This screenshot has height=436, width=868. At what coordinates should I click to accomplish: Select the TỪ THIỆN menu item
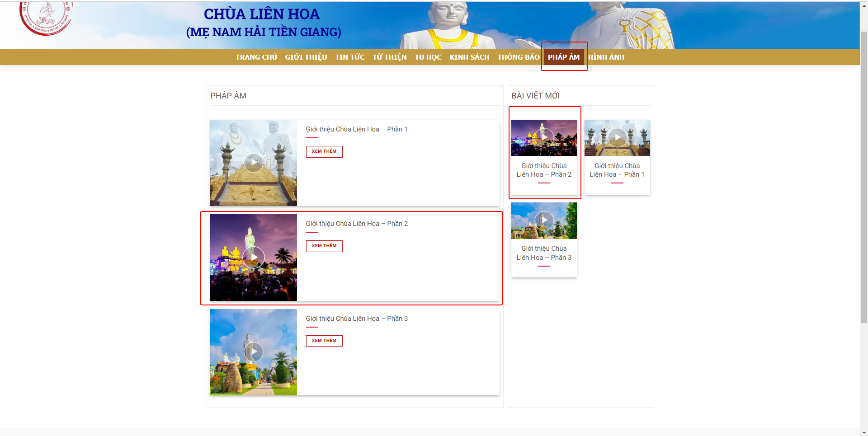click(390, 57)
